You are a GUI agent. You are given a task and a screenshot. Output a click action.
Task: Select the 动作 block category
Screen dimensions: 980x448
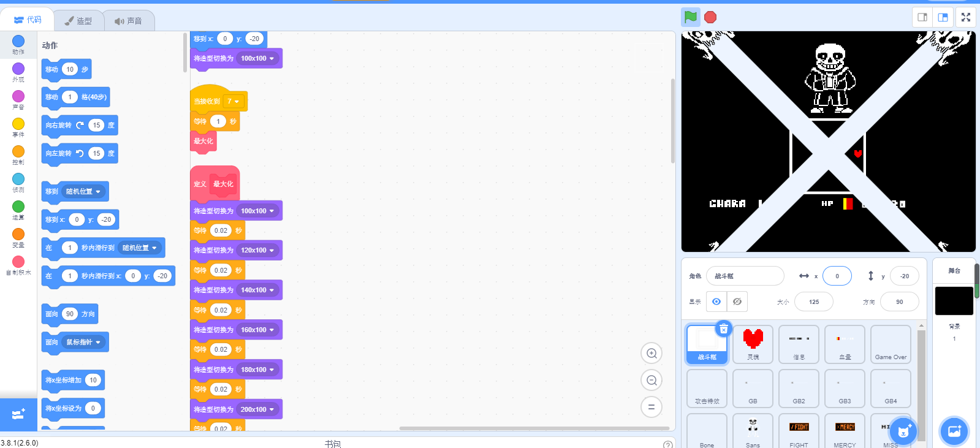(x=18, y=45)
